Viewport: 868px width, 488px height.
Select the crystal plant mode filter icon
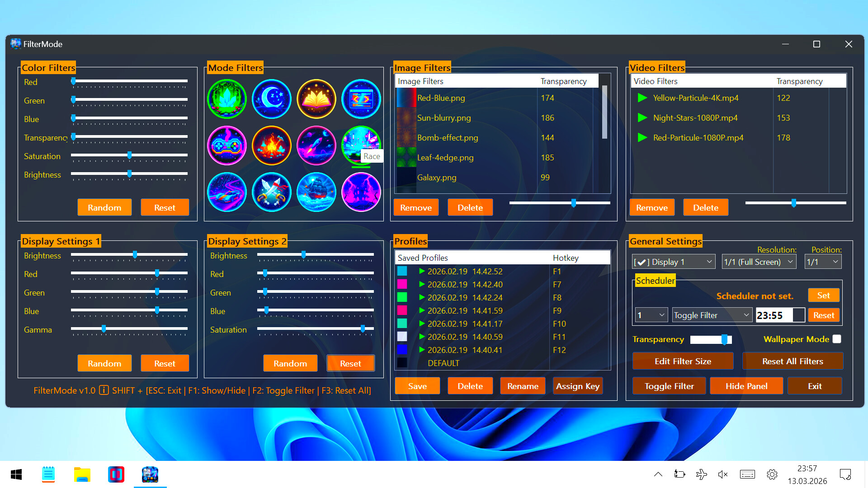coord(226,99)
